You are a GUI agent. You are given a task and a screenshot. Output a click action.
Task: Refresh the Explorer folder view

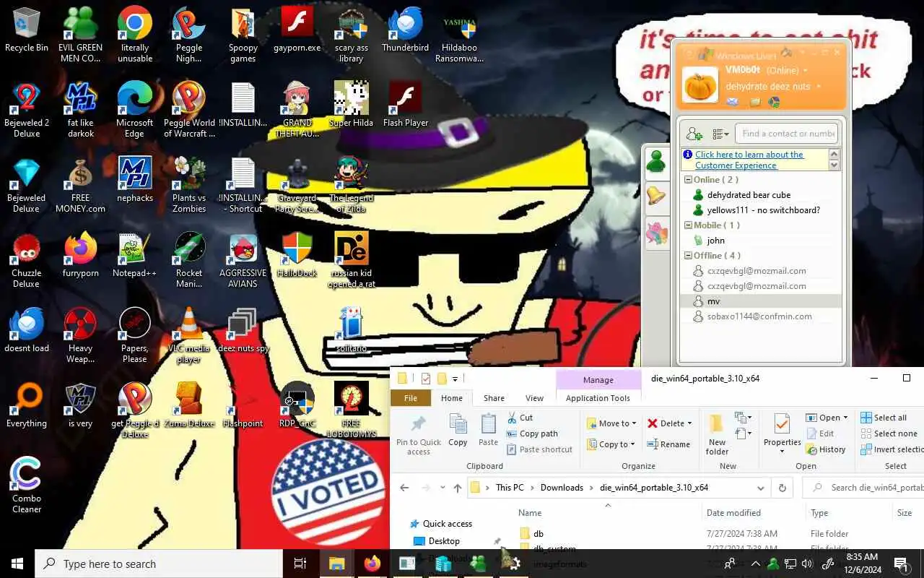[x=782, y=488]
